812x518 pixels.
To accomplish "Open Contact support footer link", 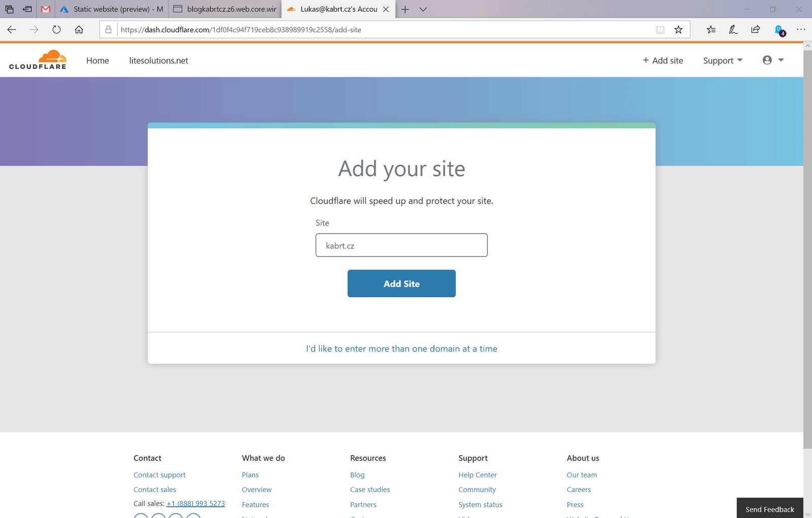I will 159,475.
